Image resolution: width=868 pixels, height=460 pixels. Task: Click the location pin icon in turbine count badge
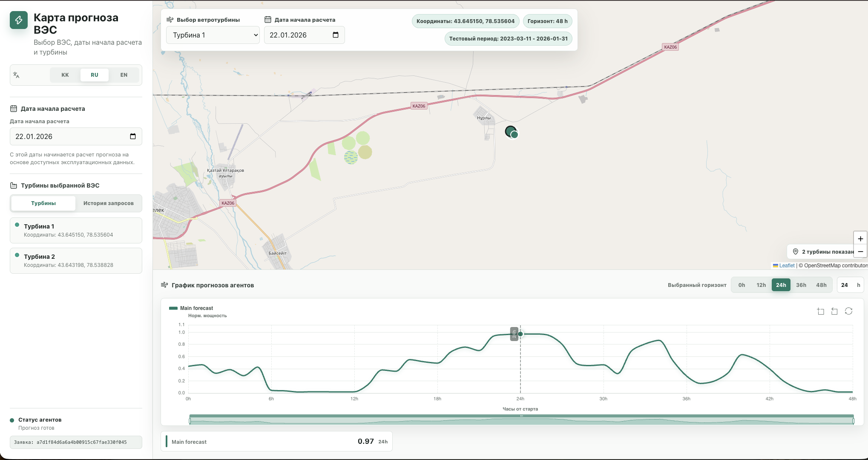(795, 252)
